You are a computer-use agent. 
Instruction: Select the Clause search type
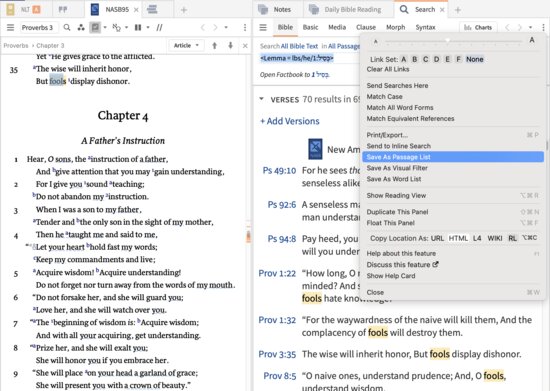tap(366, 27)
